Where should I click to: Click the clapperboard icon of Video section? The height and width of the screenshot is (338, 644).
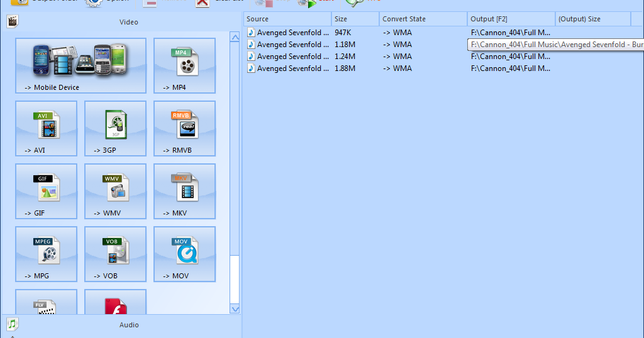13,21
